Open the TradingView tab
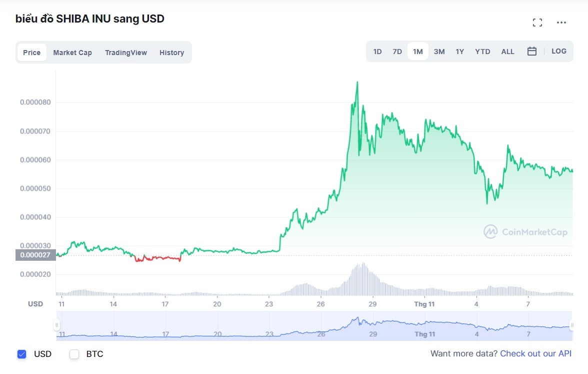Viewport: 588px width, 374px height. [126, 53]
